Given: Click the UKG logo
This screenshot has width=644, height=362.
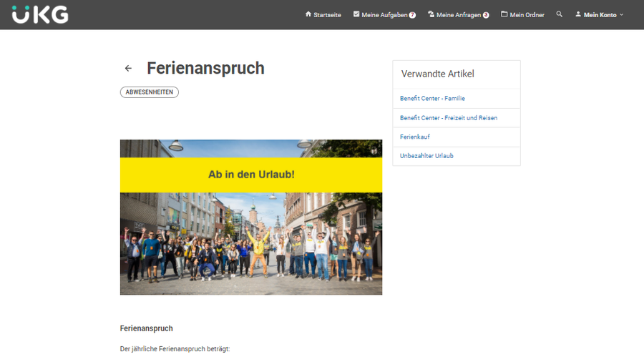Looking at the screenshot, I should (x=40, y=14).
